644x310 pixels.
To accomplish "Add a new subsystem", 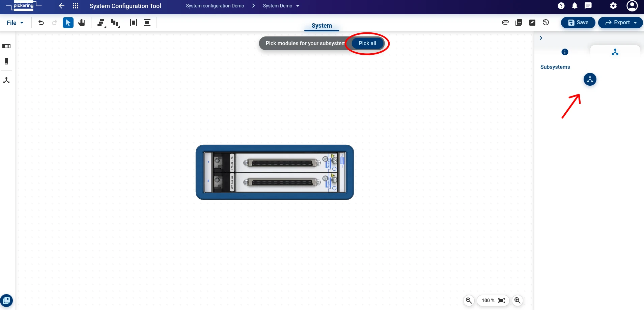I will click(590, 80).
